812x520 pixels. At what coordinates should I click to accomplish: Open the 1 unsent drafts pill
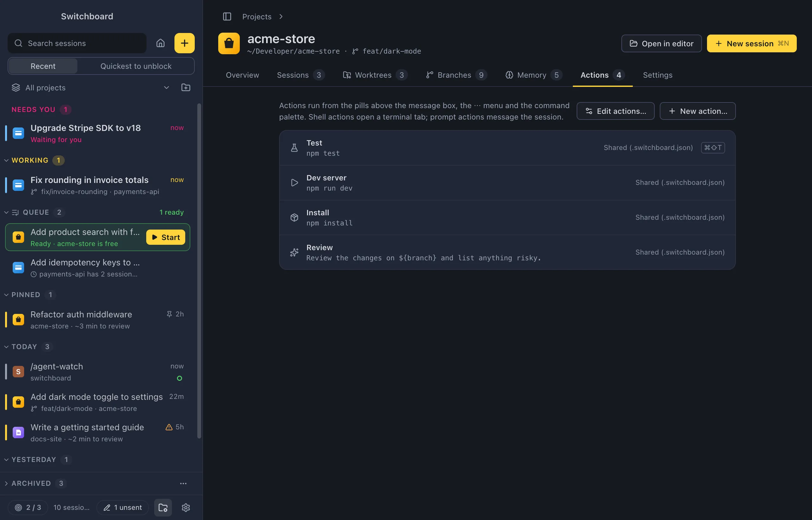point(123,508)
